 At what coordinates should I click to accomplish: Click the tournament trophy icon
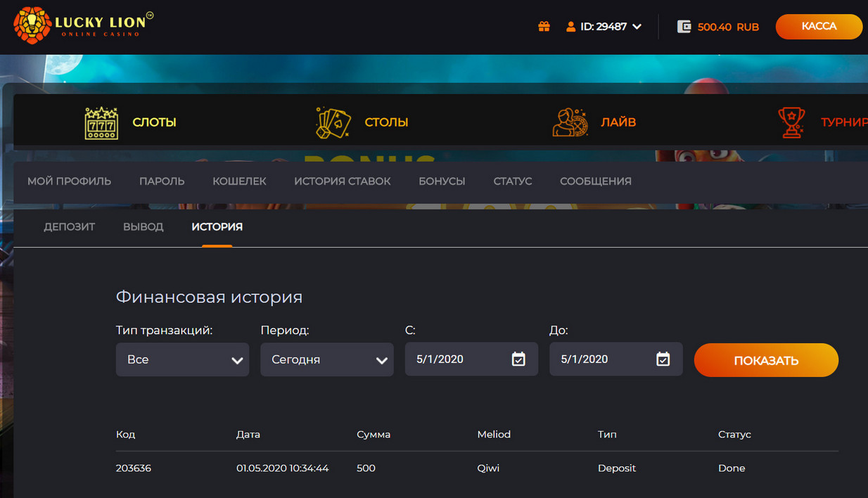pos(792,122)
